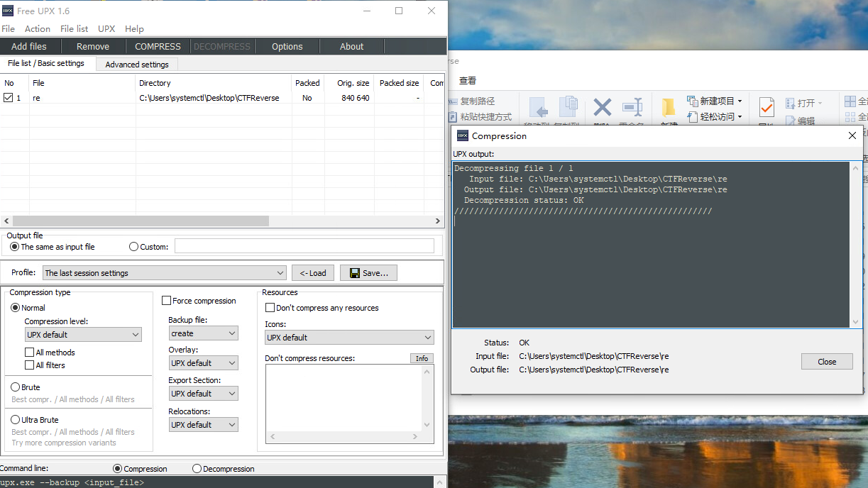The image size is (868, 488).
Task: Click the Free UPX title bar app icon
Action: pos(8,11)
